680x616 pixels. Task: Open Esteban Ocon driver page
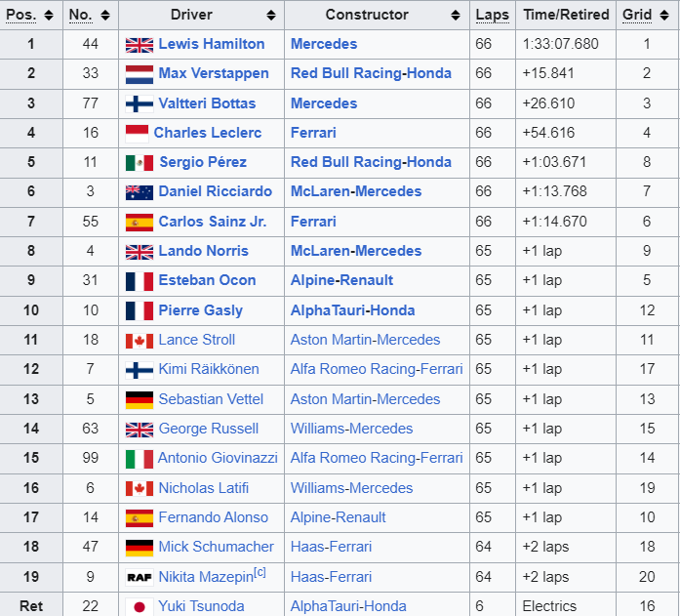click(207, 280)
